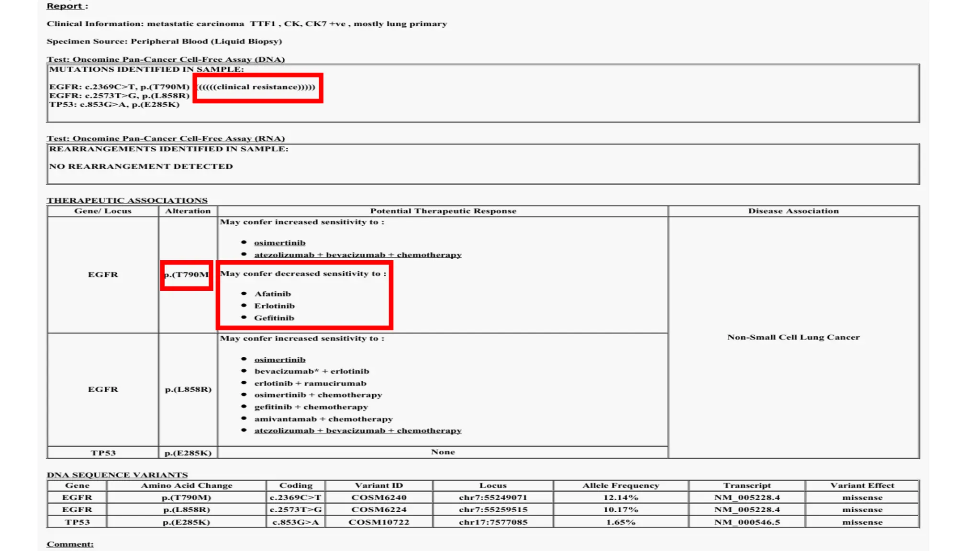The width and height of the screenshot is (980, 551).
Task: Click the COSM6224 variant ID cell
Action: 379,510
